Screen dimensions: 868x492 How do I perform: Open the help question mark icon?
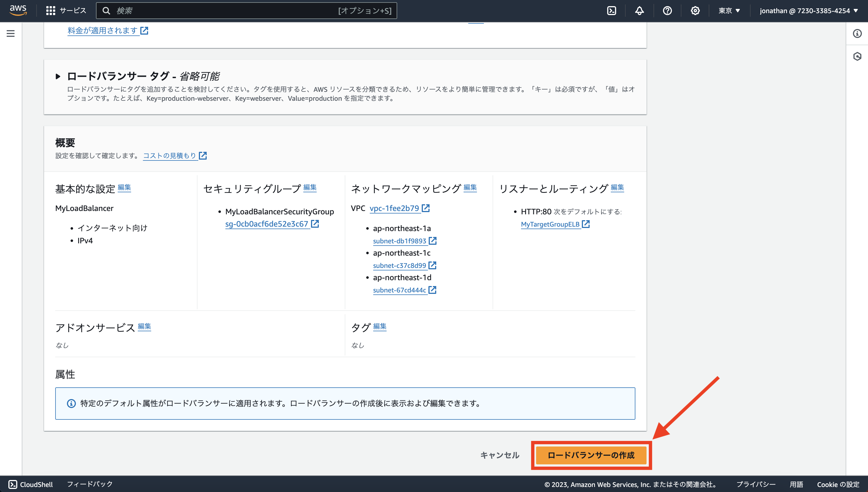(667, 11)
